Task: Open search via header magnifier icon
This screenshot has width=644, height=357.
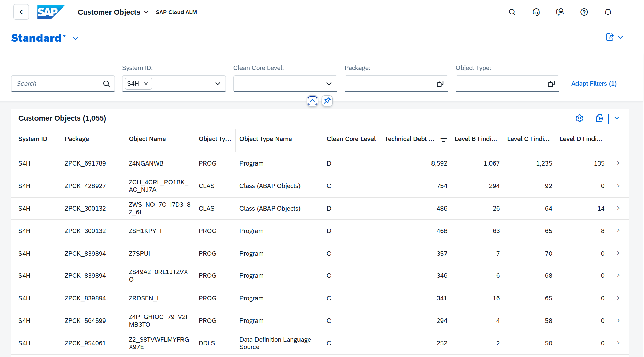Action: click(x=512, y=12)
